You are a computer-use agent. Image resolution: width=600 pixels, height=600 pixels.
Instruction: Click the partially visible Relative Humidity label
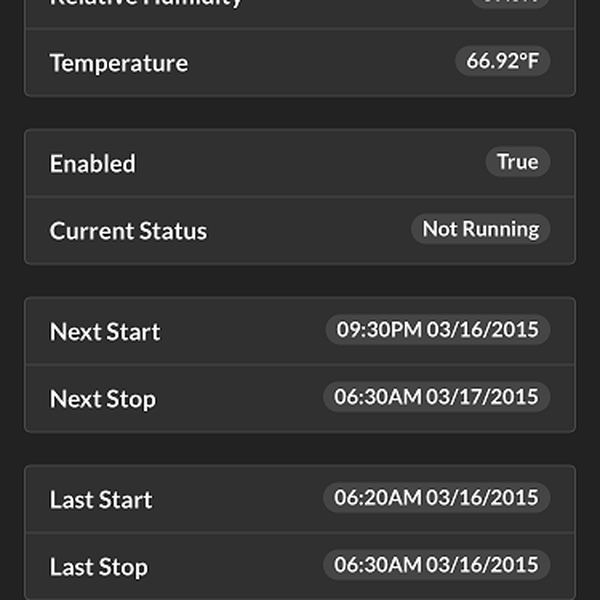coord(146,3)
